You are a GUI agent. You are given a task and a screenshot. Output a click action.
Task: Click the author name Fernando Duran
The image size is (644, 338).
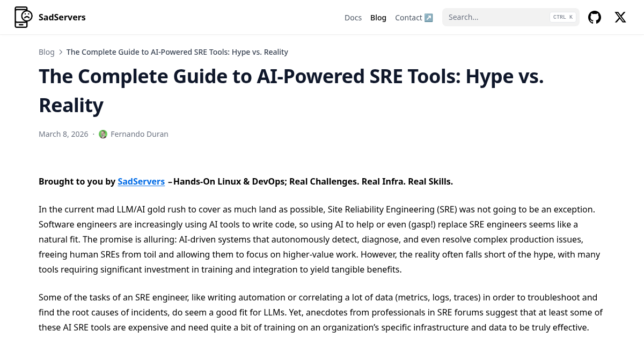tap(140, 134)
